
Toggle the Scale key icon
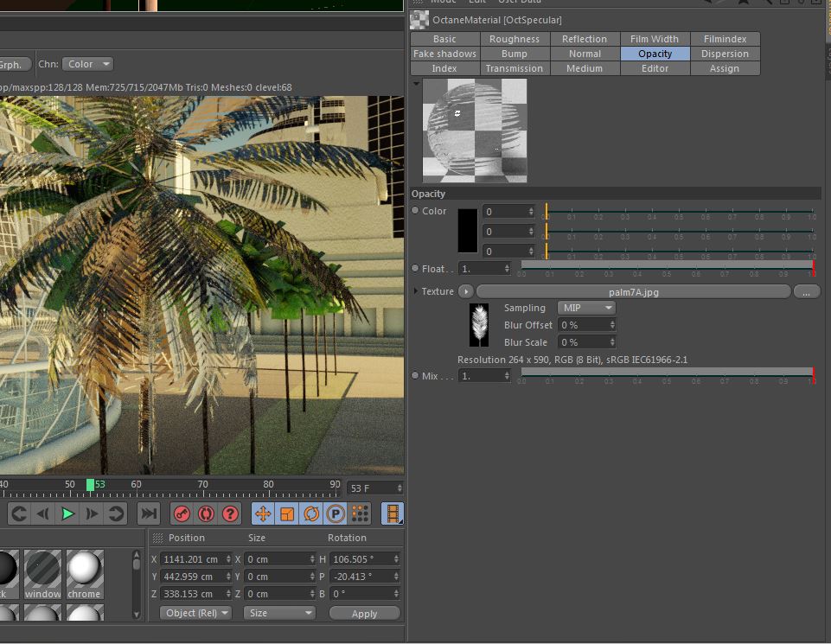pos(287,513)
